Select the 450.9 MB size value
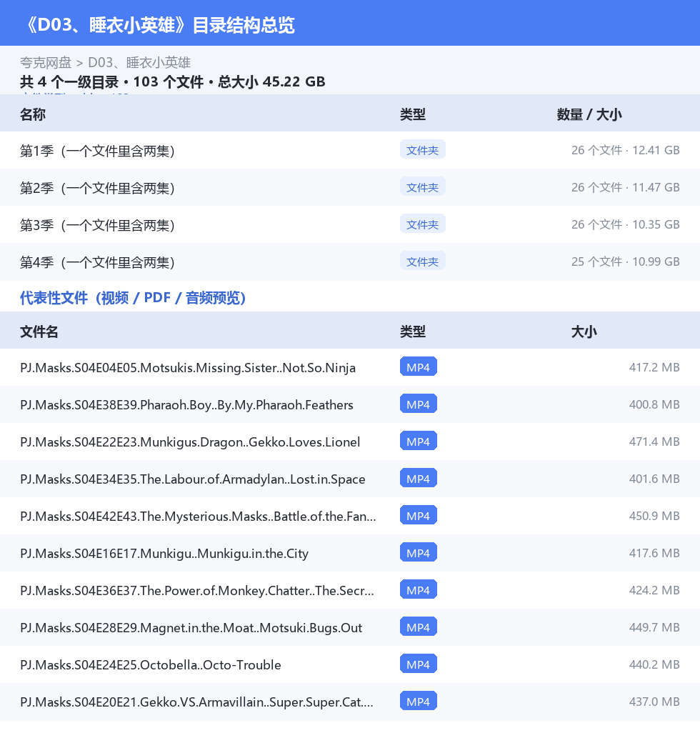The width and height of the screenshot is (700, 743). (654, 516)
